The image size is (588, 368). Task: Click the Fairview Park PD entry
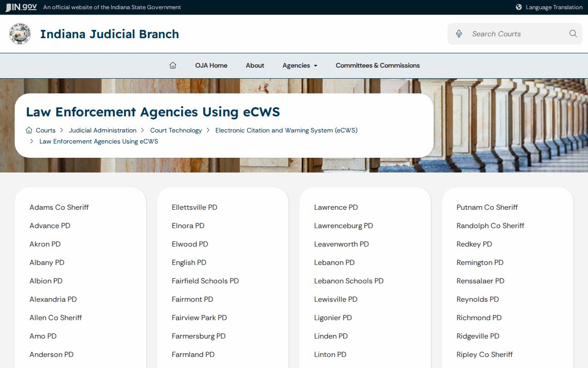coord(199,317)
